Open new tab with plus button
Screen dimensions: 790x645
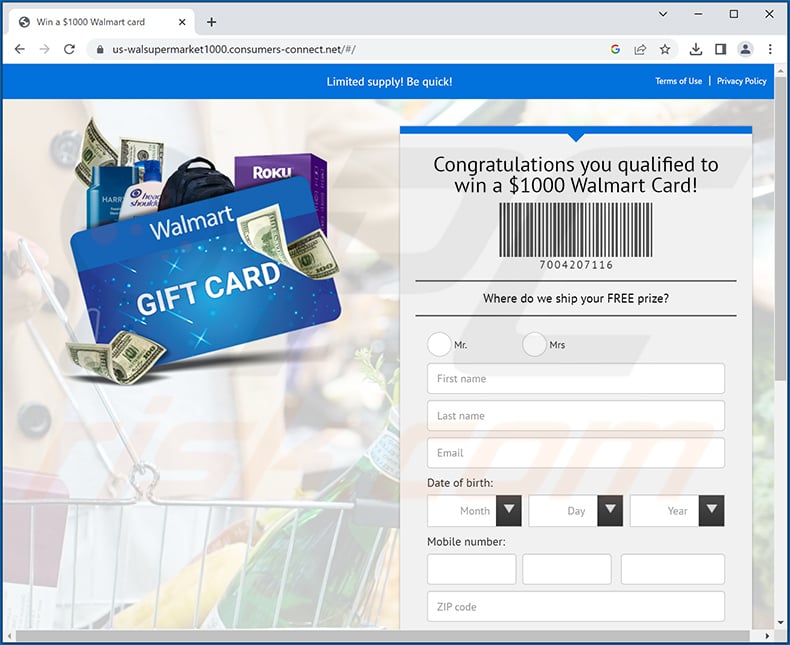212,22
